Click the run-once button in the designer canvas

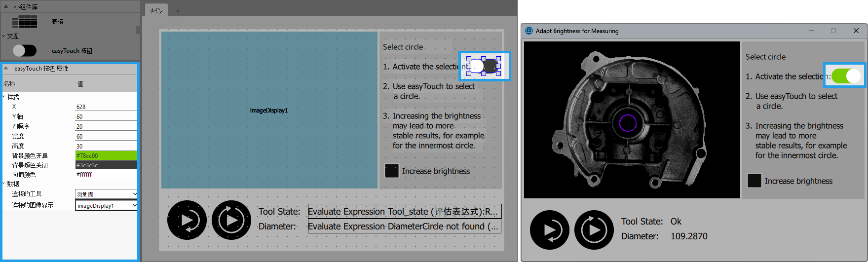[x=187, y=220]
